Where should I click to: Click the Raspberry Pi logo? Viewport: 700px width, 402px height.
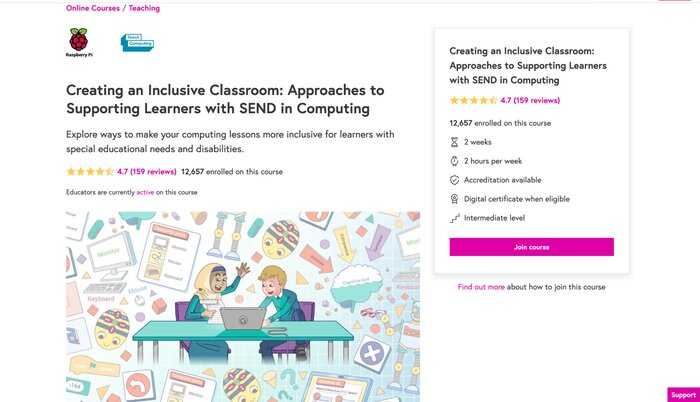click(79, 42)
